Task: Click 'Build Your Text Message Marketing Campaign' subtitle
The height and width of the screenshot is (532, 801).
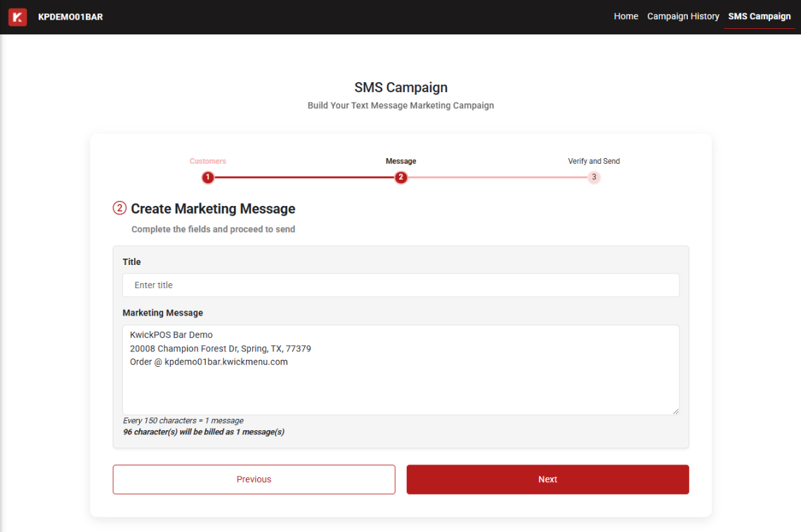Action: pyautogui.click(x=400, y=105)
